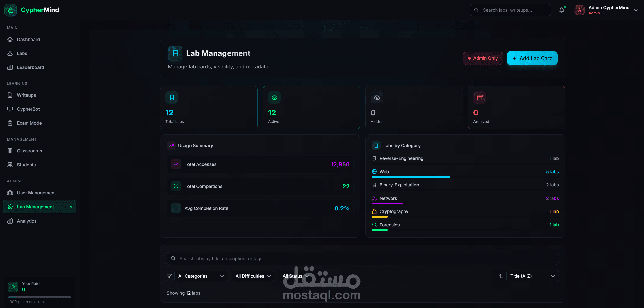Click the Total Labs beaker icon

172,98
